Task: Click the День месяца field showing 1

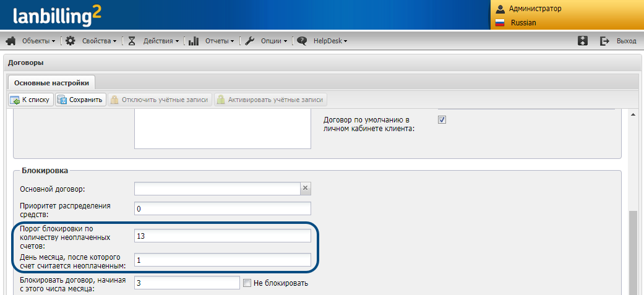Action: 223,260
